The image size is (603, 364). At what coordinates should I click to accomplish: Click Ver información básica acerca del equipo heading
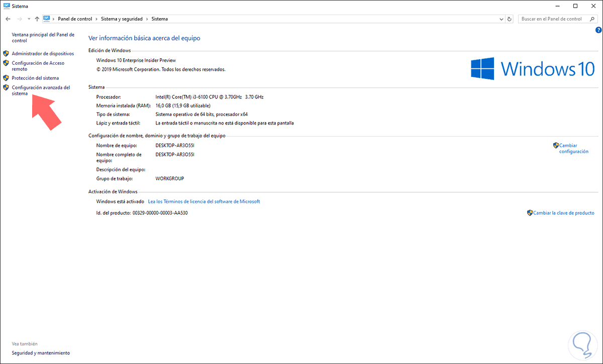144,38
